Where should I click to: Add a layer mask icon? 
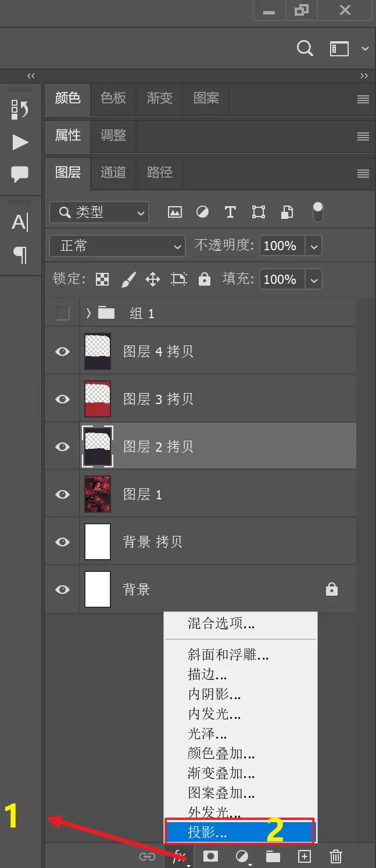[x=210, y=856]
